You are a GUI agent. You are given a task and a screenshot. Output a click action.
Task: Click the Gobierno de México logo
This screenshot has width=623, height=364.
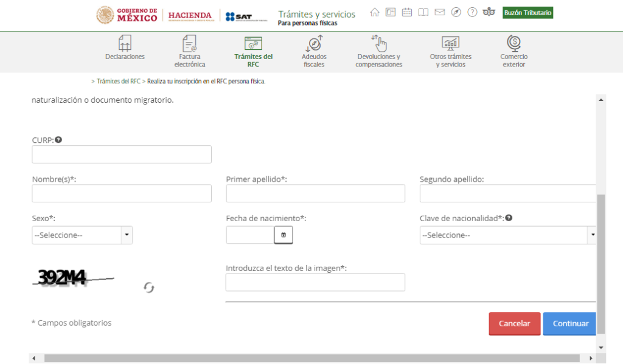tap(127, 15)
